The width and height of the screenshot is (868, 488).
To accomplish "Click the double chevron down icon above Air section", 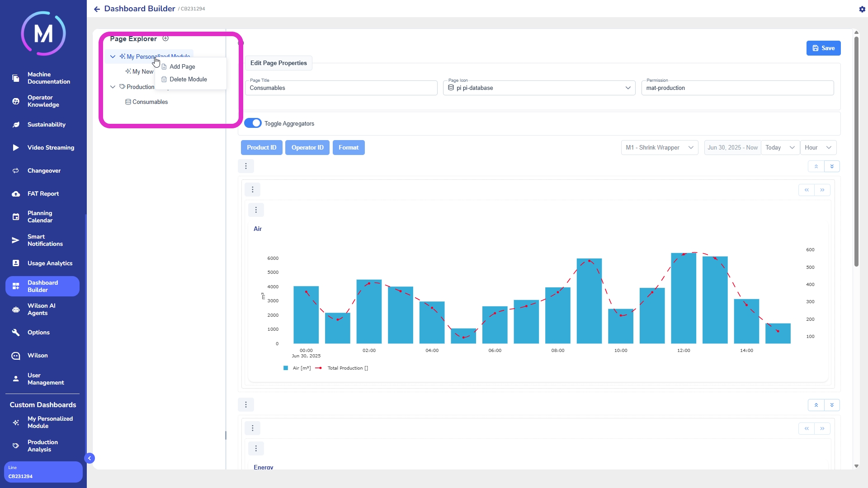I will click(832, 166).
